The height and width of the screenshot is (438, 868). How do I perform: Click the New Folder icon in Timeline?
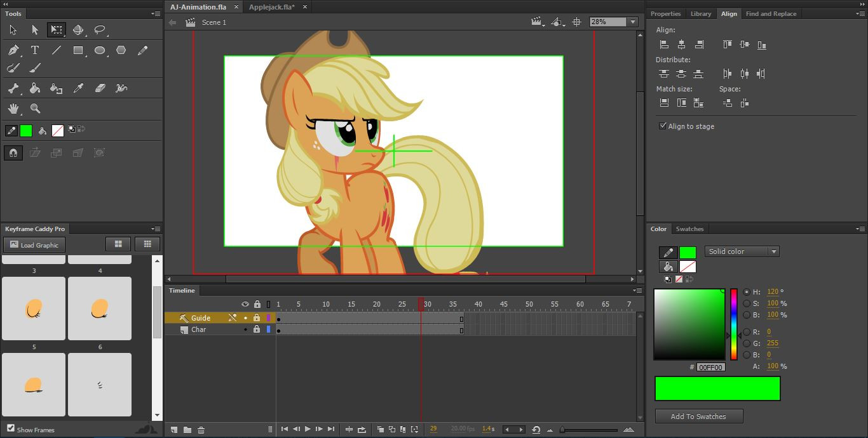(187, 430)
